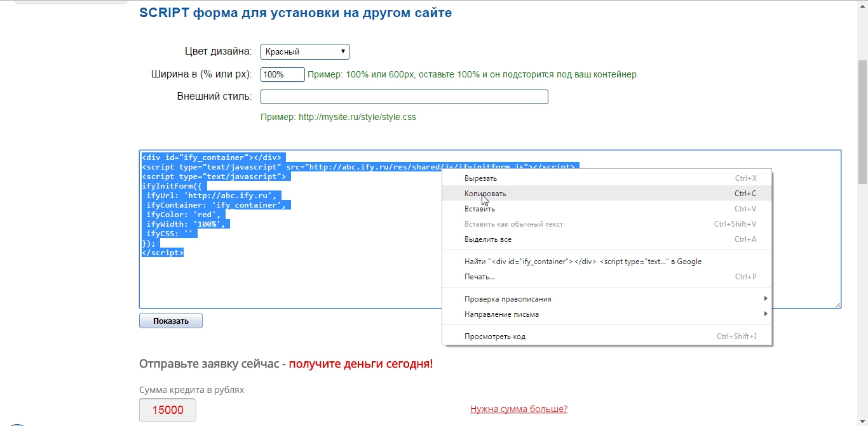Click the Внешний стиль input field
Screen dimensions: 868x426
404,97
